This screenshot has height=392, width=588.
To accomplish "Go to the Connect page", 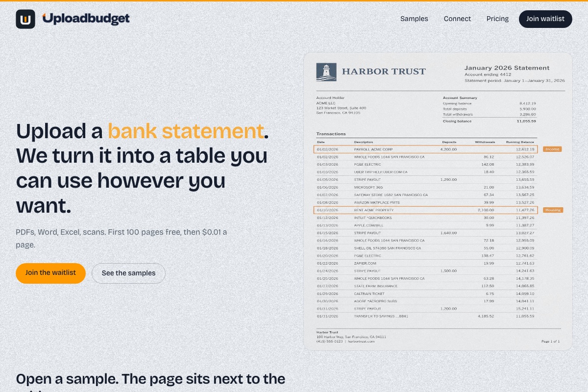I will click(x=457, y=19).
